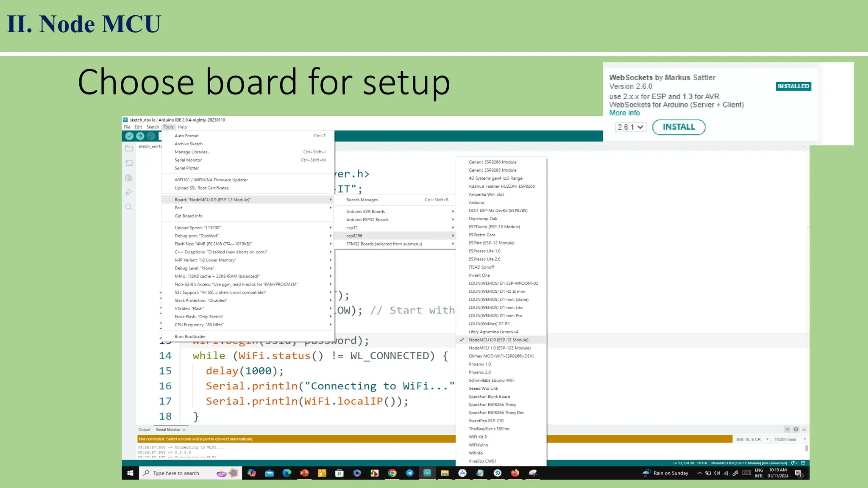The height and width of the screenshot is (488, 868).
Task: Click the notifications bell in IDE status bar
Action: 794,463
